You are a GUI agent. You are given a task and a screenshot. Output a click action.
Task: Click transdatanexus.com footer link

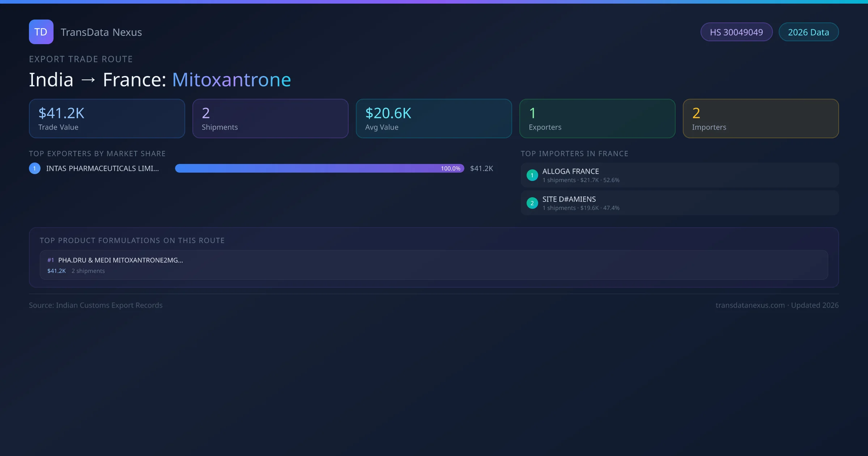coord(750,305)
